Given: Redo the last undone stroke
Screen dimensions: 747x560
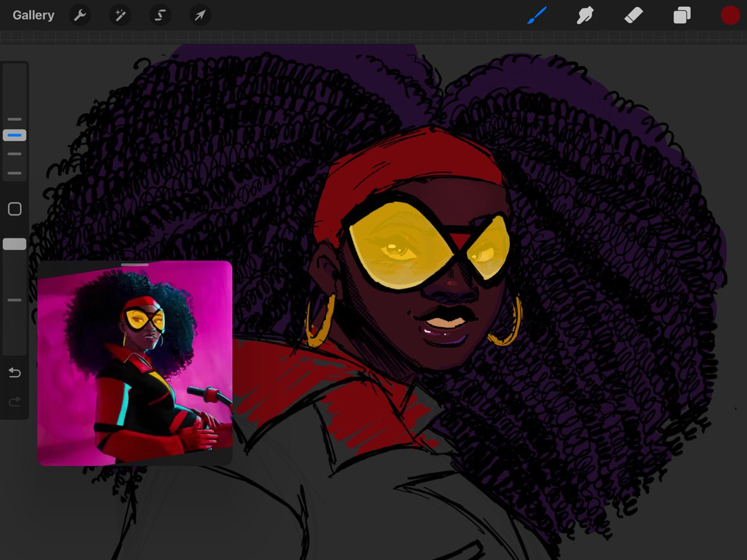Looking at the screenshot, I should coord(14,402).
